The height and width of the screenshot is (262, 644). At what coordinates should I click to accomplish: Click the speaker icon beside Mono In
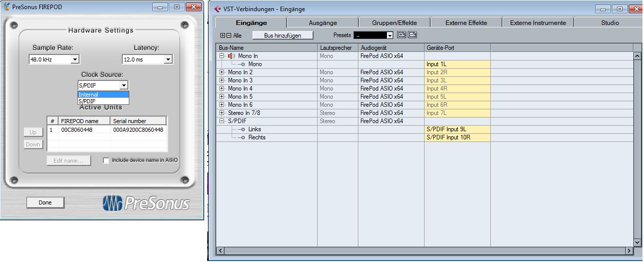[231, 56]
